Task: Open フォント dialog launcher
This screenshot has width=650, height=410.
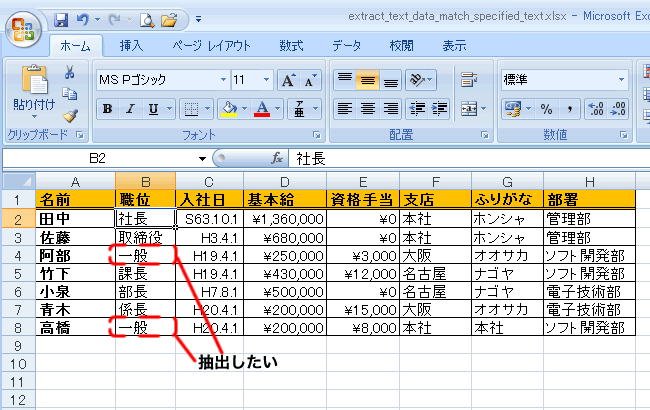Action: [x=317, y=135]
